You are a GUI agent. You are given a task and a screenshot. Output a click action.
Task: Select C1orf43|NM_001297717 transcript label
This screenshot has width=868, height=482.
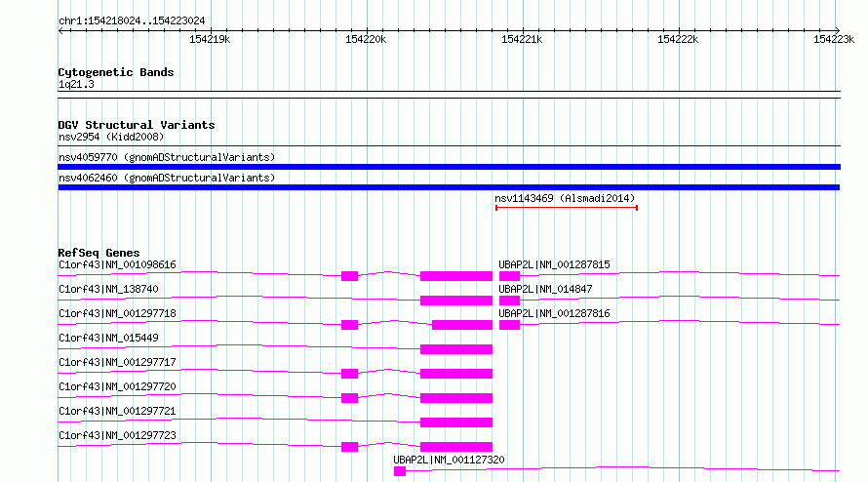tap(117, 362)
